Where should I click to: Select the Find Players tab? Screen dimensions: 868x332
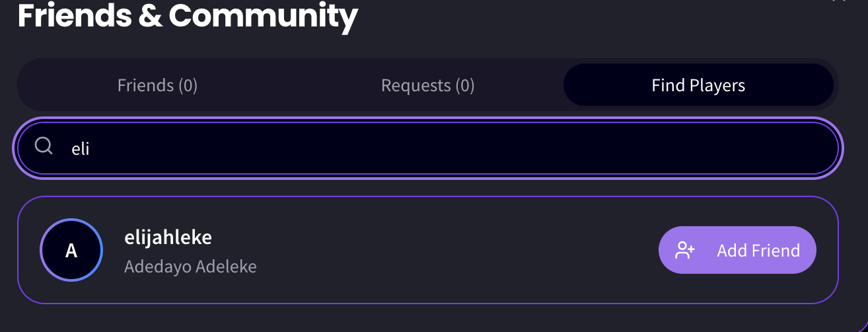pos(698,85)
